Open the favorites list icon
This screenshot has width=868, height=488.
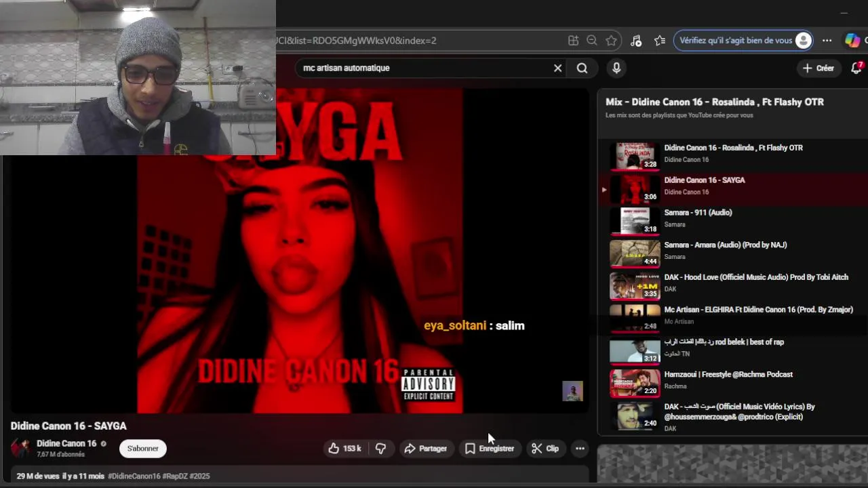pos(660,41)
